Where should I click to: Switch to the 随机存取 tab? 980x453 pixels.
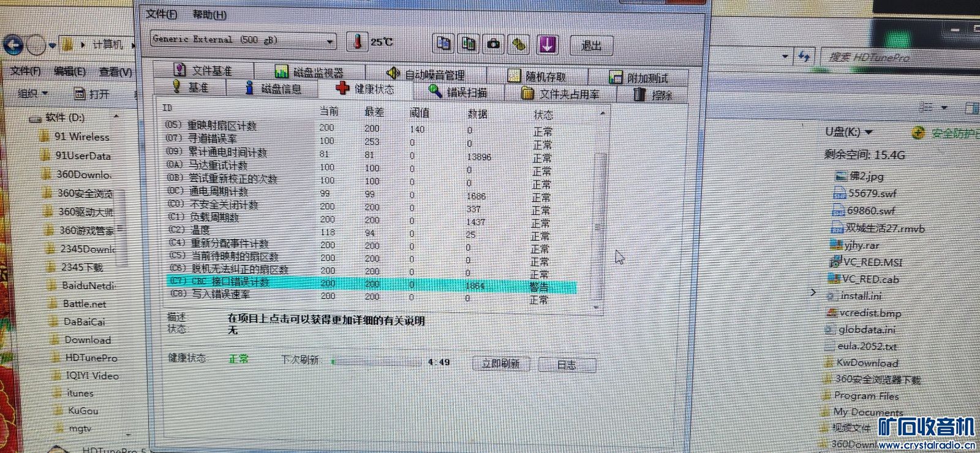coord(537,77)
